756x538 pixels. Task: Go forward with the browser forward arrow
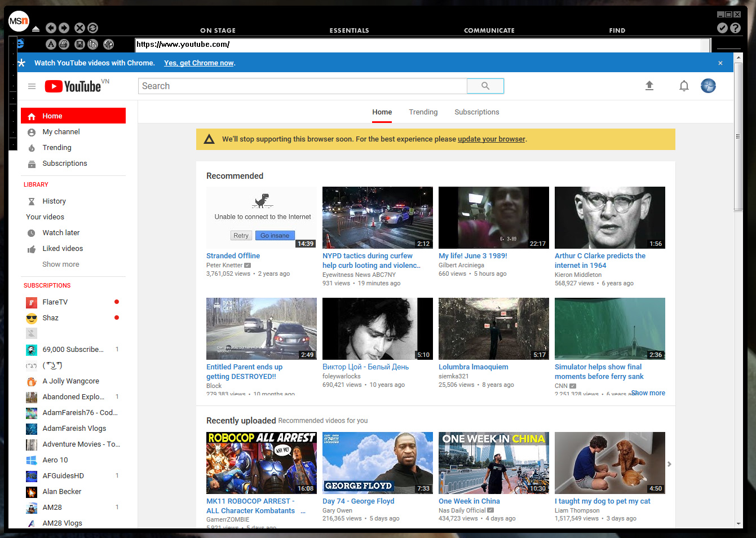point(64,28)
